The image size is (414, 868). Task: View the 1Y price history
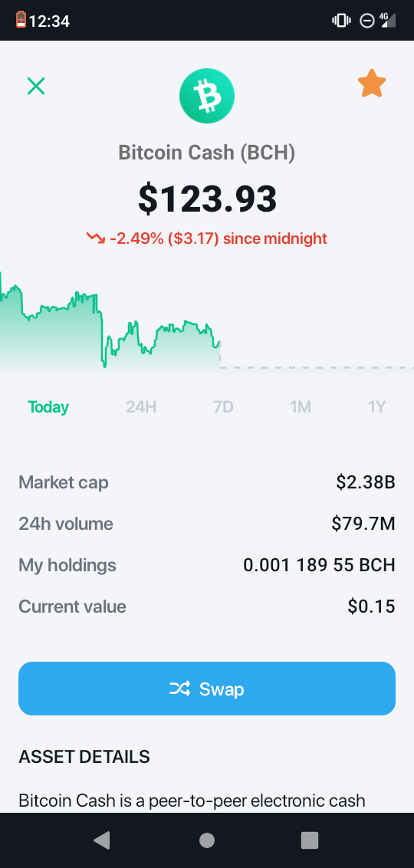376,407
